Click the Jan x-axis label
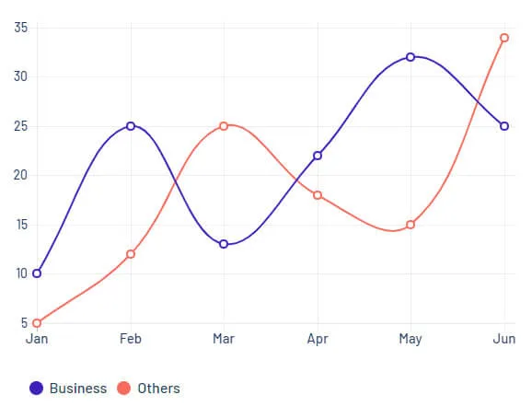 pyautogui.click(x=37, y=339)
